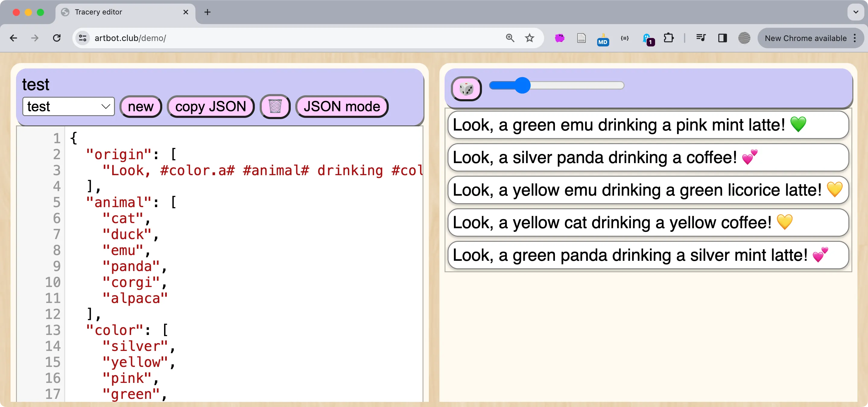
Task: Open the Extensions puzzle icon
Action: pos(669,38)
